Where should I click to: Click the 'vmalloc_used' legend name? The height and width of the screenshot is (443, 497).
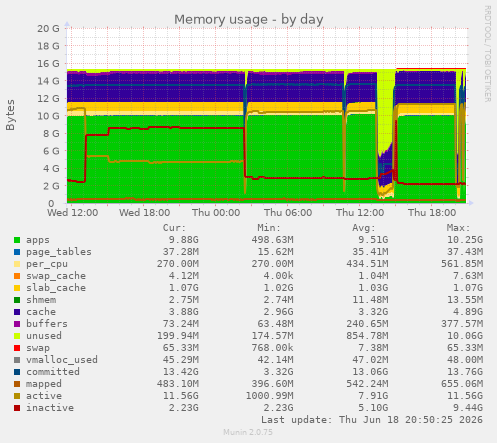tap(62, 360)
